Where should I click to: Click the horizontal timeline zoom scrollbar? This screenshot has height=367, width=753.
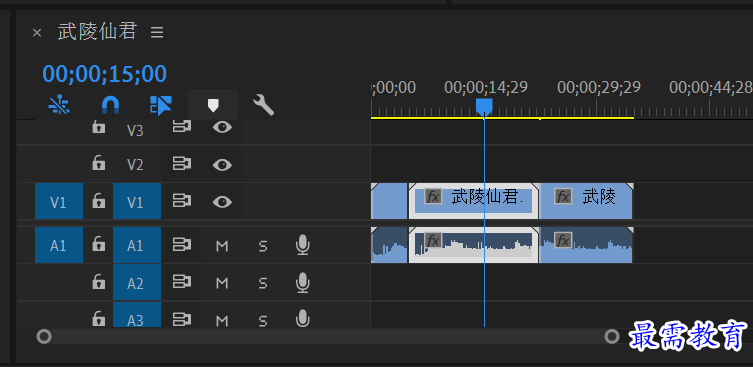[328, 336]
